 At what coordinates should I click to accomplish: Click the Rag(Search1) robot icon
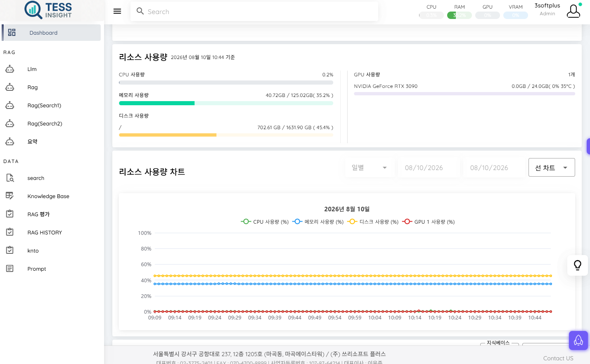[x=9, y=105]
